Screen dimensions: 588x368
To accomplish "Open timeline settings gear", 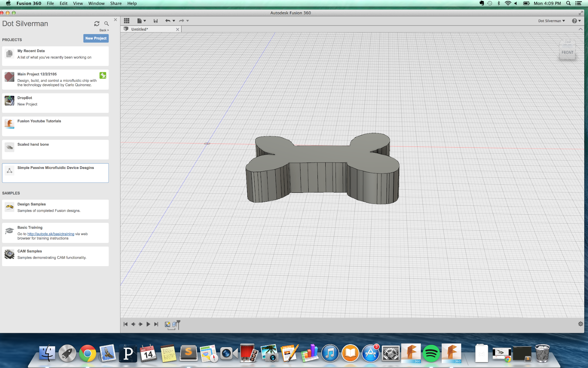I will (581, 324).
